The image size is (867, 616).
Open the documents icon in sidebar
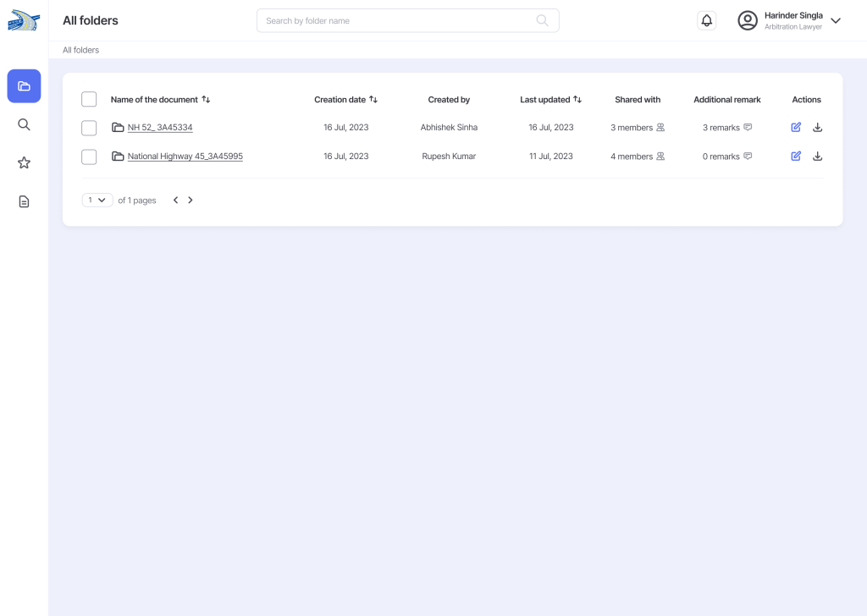click(x=24, y=201)
